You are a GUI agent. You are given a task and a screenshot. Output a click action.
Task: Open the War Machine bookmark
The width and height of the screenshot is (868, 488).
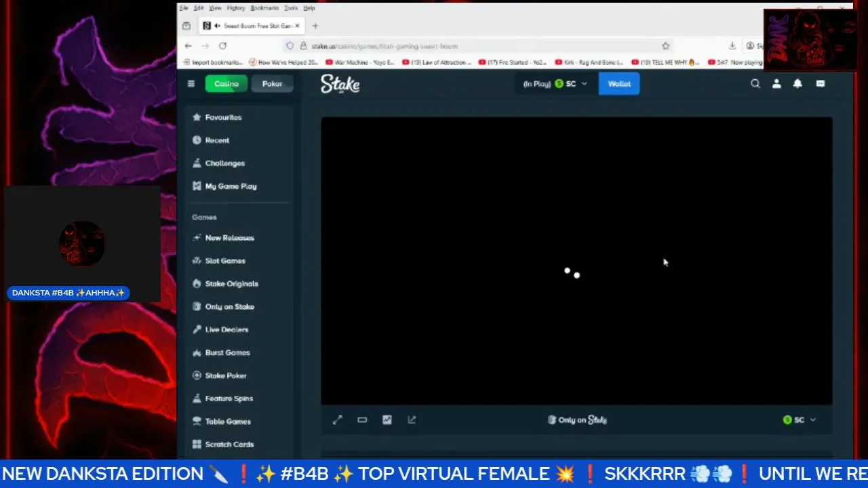click(x=359, y=62)
